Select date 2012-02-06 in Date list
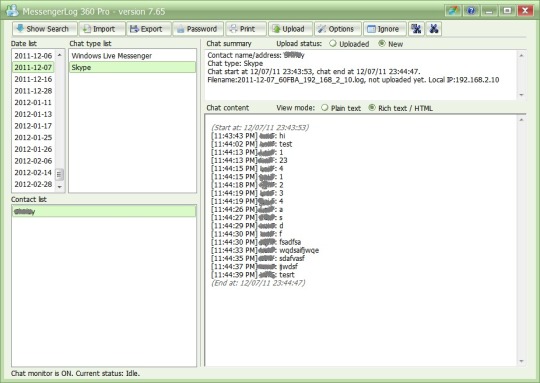The width and height of the screenshot is (540, 383). 33,161
